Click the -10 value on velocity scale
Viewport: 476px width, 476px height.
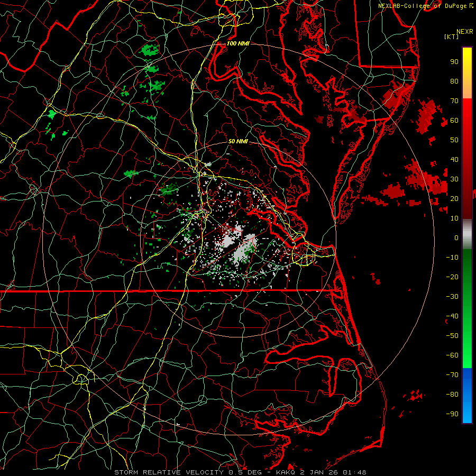pos(452,258)
